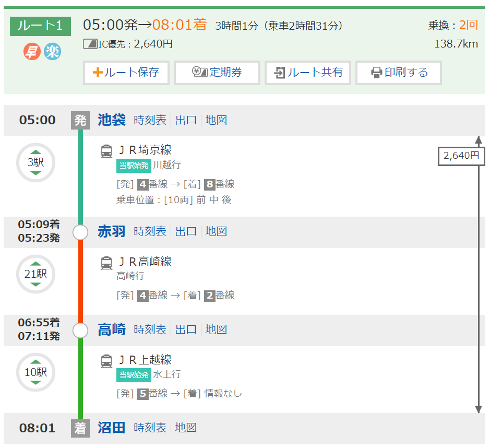Expand the 10駅 stops list
This screenshot has height=448, width=490.
tap(35, 372)
